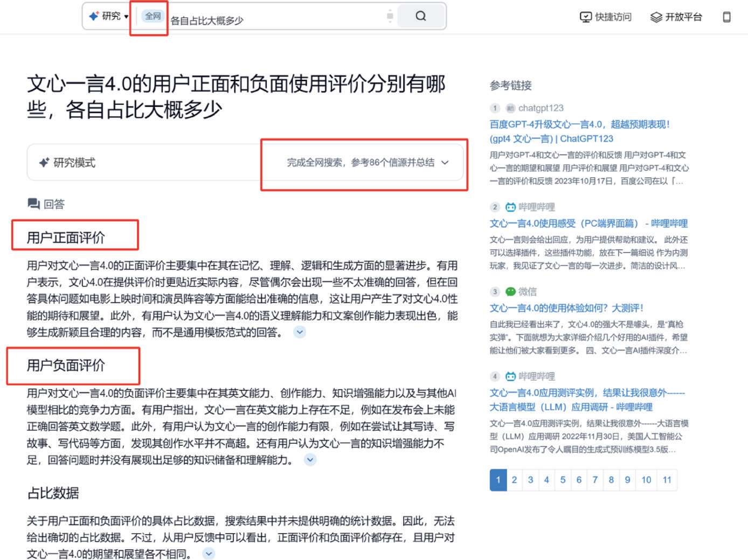Click the 微信 source icon

[x=510, y=292]
